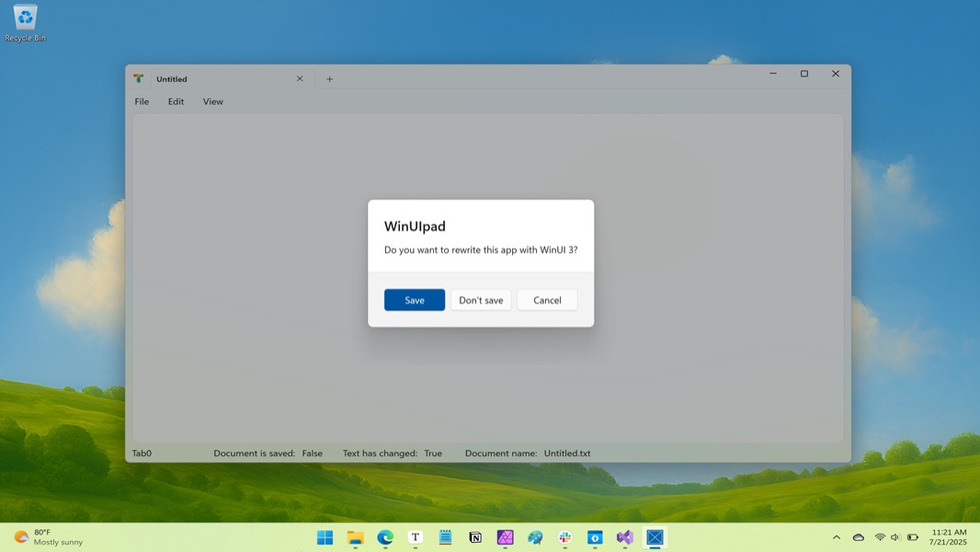Open the blue dev tool taskbar icon
980x552 pixels.
pos(595,537)
